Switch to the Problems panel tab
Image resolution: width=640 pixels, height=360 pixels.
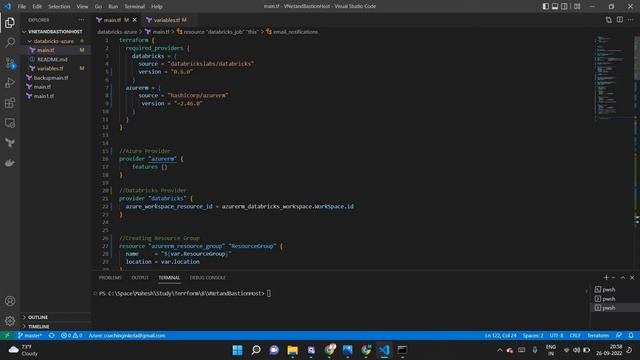coord(110,278)
